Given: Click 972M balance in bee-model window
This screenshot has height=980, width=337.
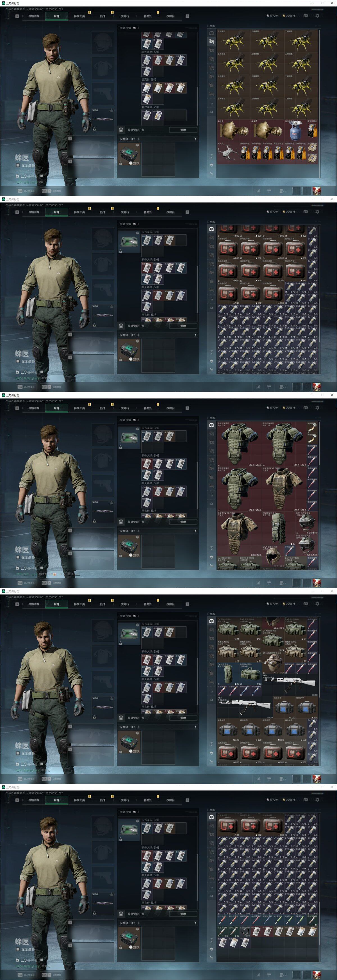Looking at the screenshot, I should (273, 16).
